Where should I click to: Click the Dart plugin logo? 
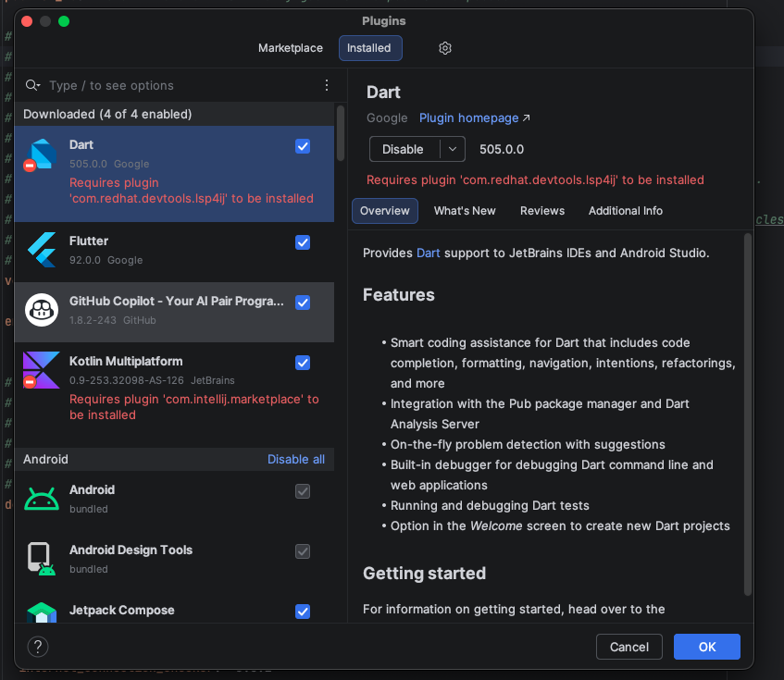pyautogui.click(x=41, y=154)
